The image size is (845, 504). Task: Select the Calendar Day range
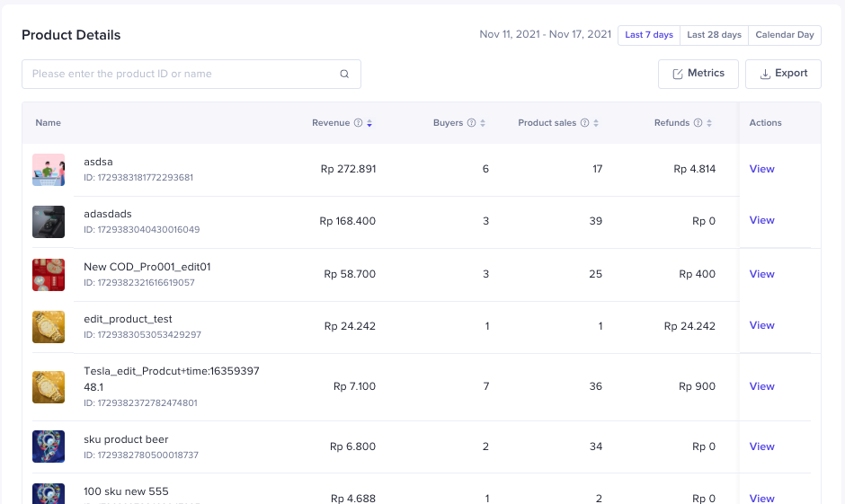(x=784, y=35)
